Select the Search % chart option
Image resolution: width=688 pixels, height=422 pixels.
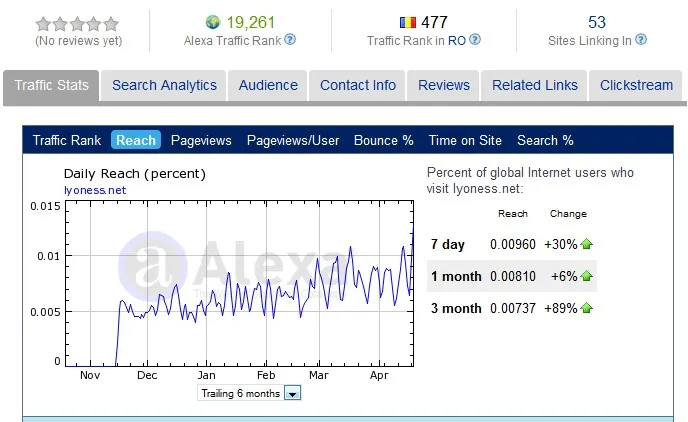tap(545, 140)
